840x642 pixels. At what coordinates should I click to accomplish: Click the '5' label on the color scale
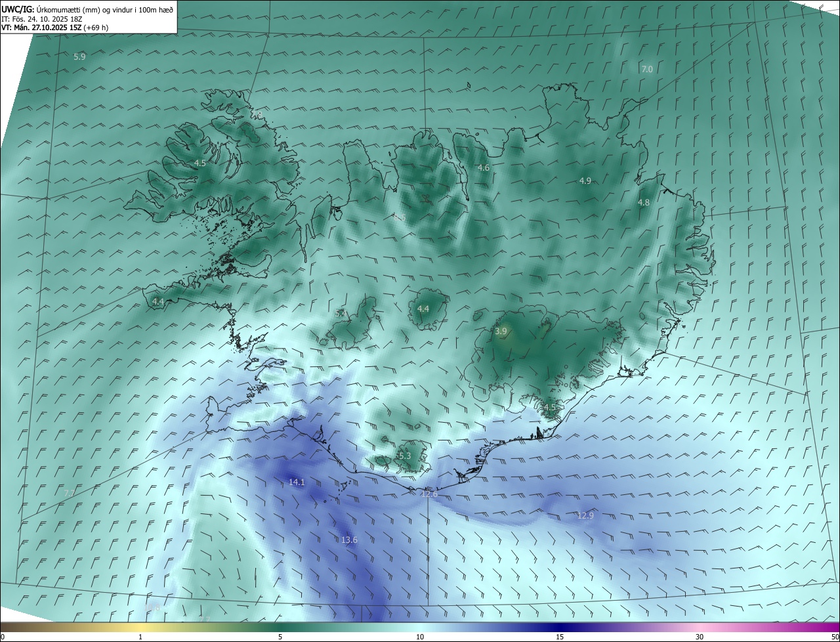click(280, 637)
